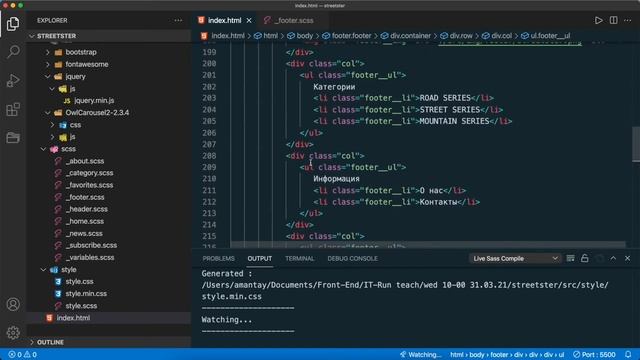Open _header.scss file
Screen dimensions: 640x360
point(86,209)
